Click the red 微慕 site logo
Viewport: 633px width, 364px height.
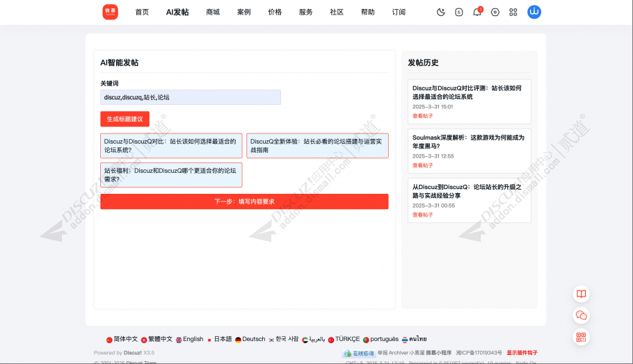pos(110,12)
